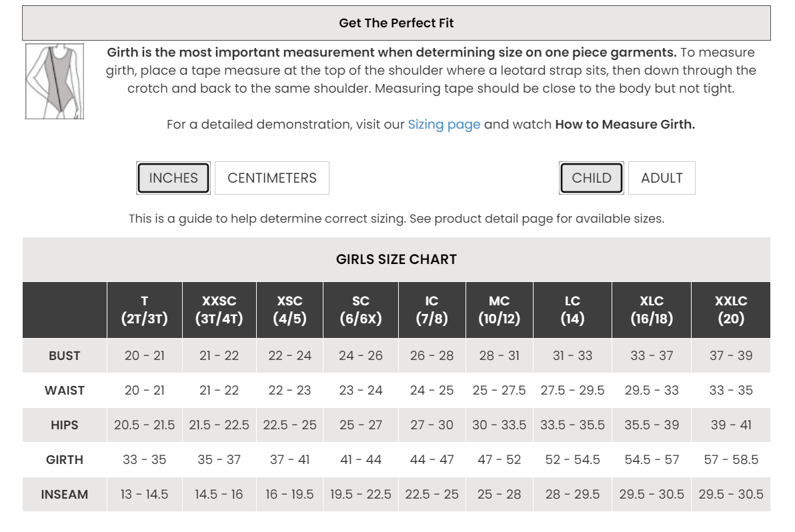Open the Sizing page link
The image size is (795, 532).
444,125
